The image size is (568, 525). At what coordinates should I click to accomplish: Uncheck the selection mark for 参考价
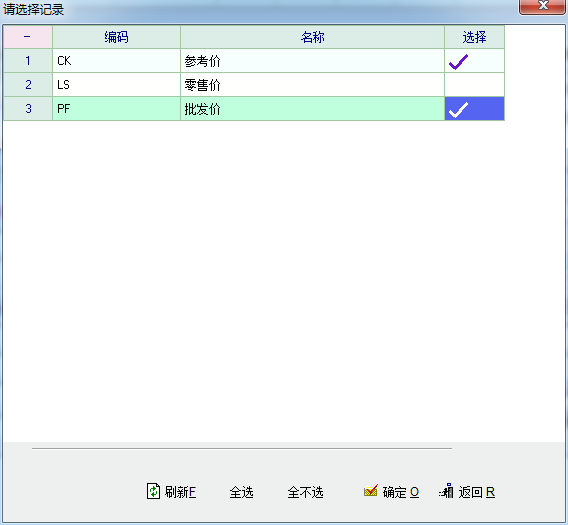click(x=474, y=61)
